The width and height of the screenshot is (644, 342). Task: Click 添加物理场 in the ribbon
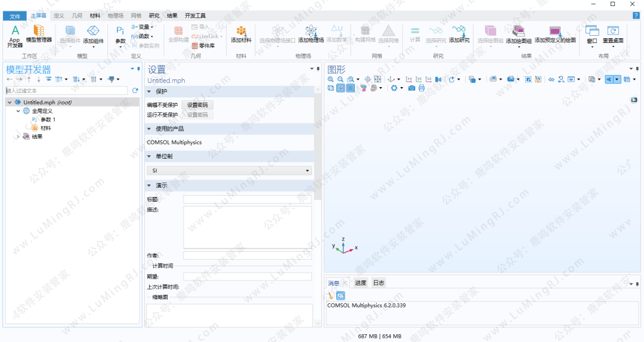click(311, 34)
